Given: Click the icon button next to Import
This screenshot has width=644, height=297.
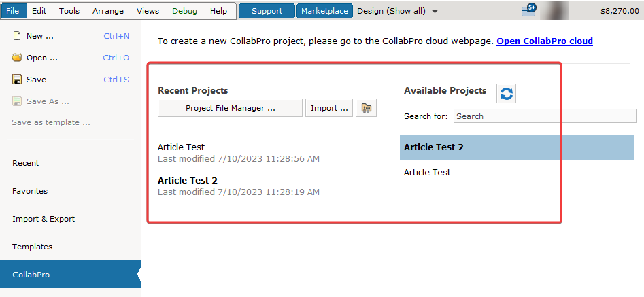Looking at the screenshot, I should [366, 108].
